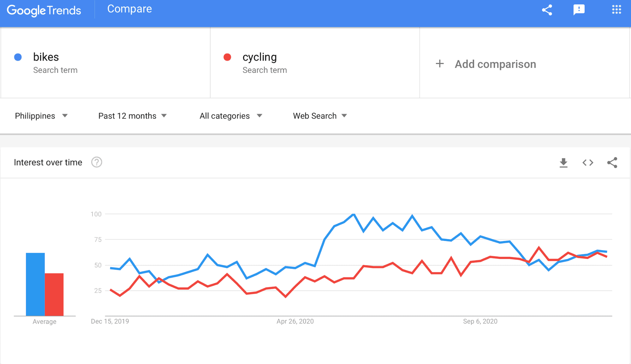Share the Interest over time chart
The image size is (631, 364).
(x=612, y=163)
